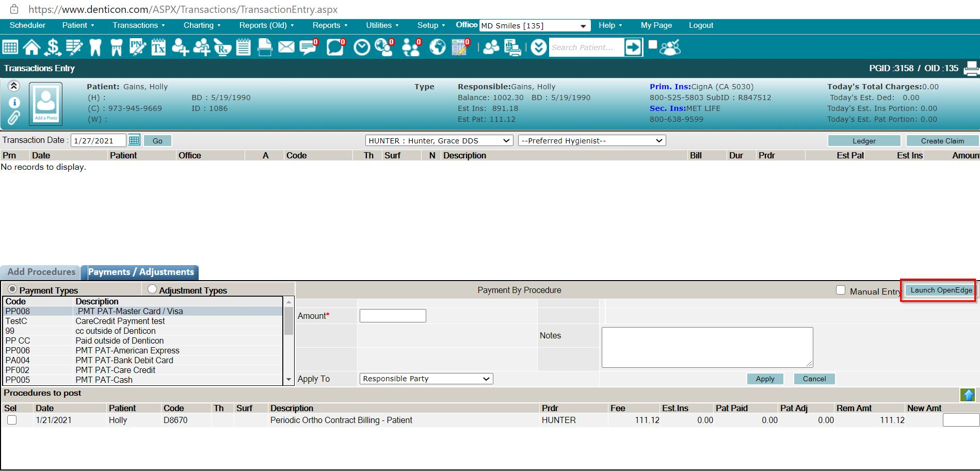This screenshot has width=980, height=471.
Task: Open the notes list with pencil icon
Action: tap(74, 47)
